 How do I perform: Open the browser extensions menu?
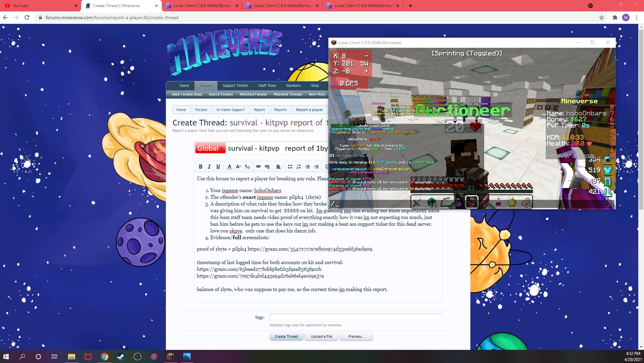coord(615,17)
